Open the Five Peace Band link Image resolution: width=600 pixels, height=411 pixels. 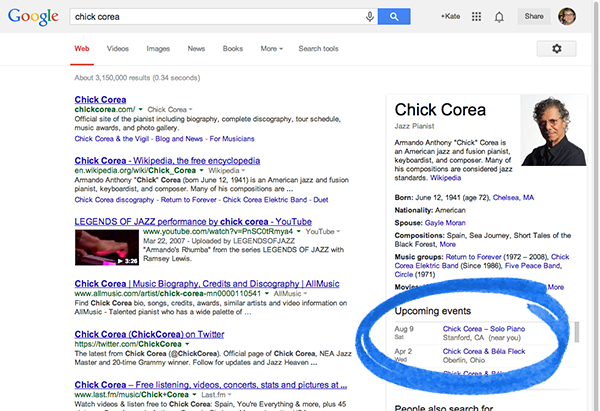(533, 266)
